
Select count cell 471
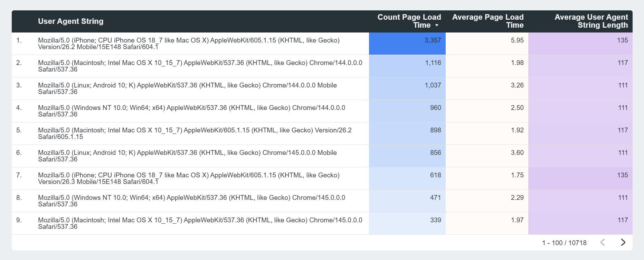[x=407, y=201]
